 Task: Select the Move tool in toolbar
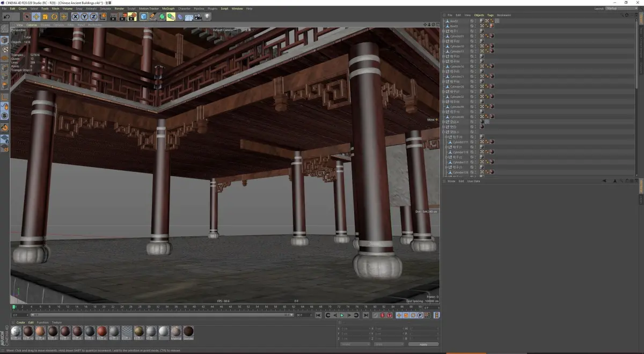36,17
